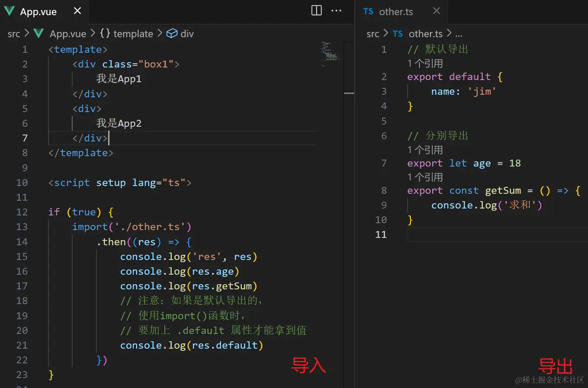Click the console.log(res.getSum) line
The image size is (588, 388).
tap(189, 286)
